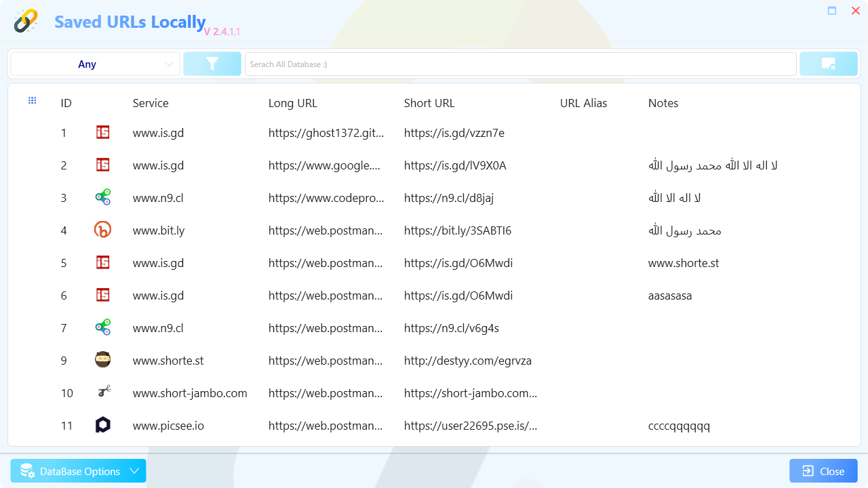Sort by the Long URL column header
Viewport: 868px width, 488px height.
click(x=293, y=103)
